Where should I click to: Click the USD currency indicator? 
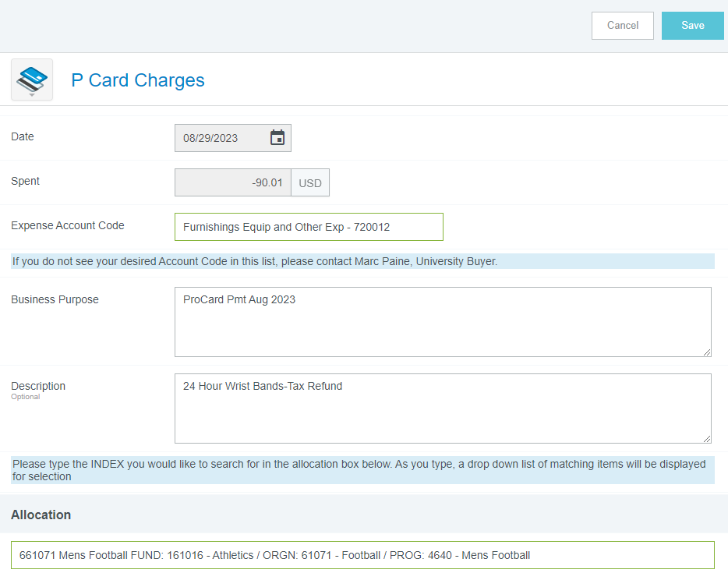tap(310, 183)
